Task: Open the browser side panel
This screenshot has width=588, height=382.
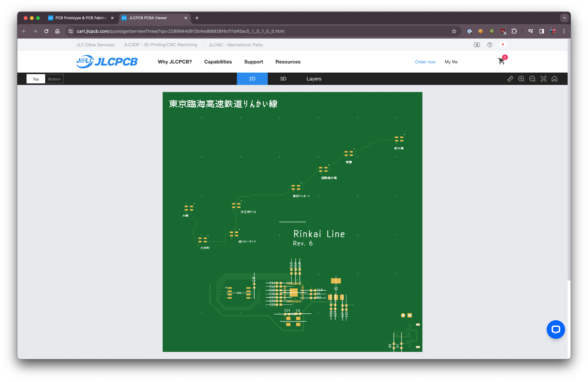Action: pos(542,31)
